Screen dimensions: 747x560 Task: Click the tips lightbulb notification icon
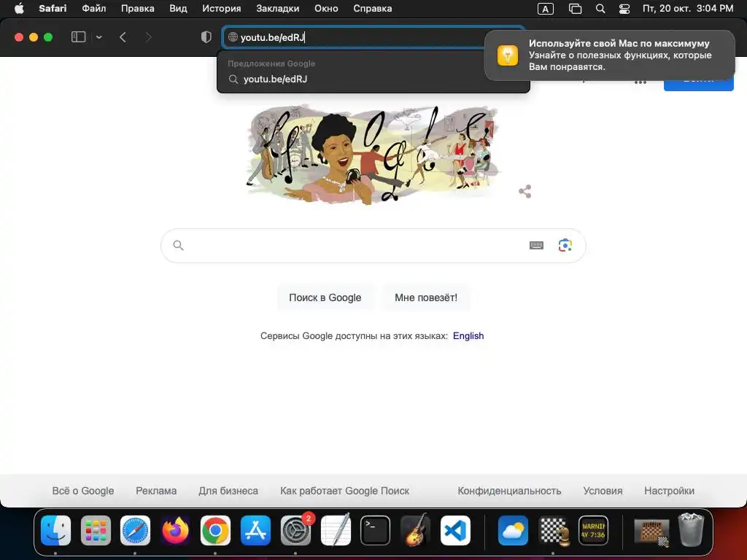(508, 55)
